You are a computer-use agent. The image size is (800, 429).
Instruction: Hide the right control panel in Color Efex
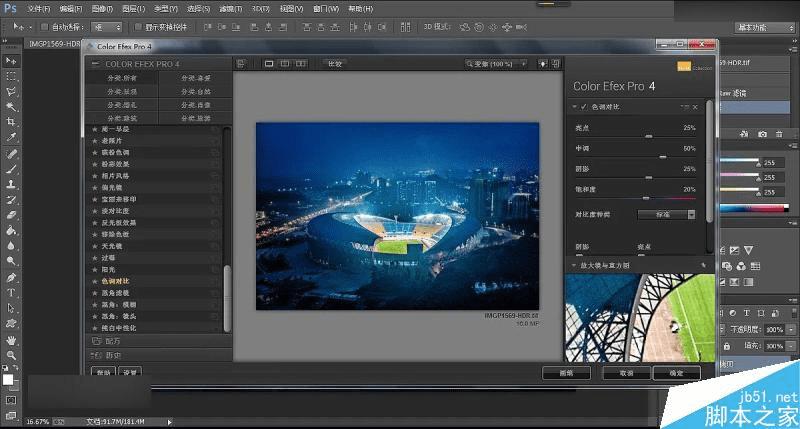coord(556,64)
